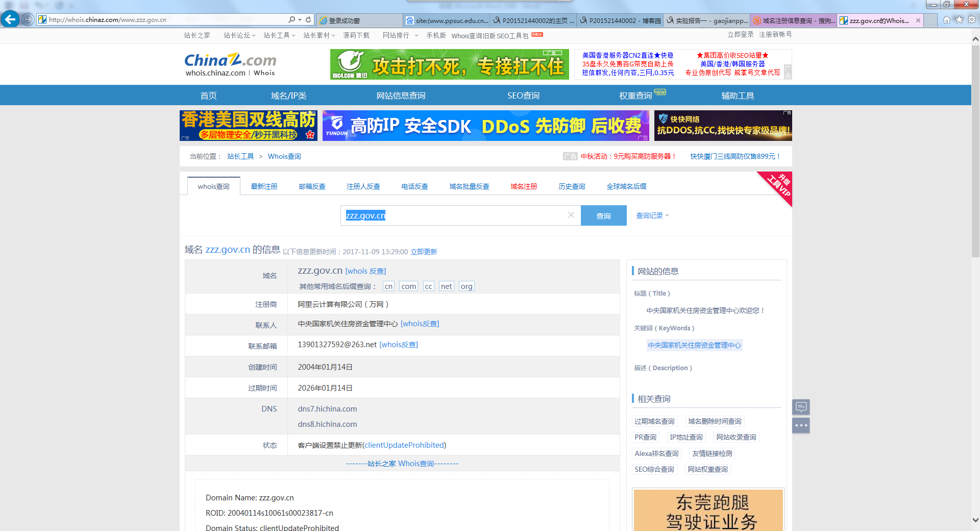Image resolution: width=980 pixels, height=531 pixels.
Task: Close the zzz.gov.cn Whois browser tab
Action: pos(918,20)
